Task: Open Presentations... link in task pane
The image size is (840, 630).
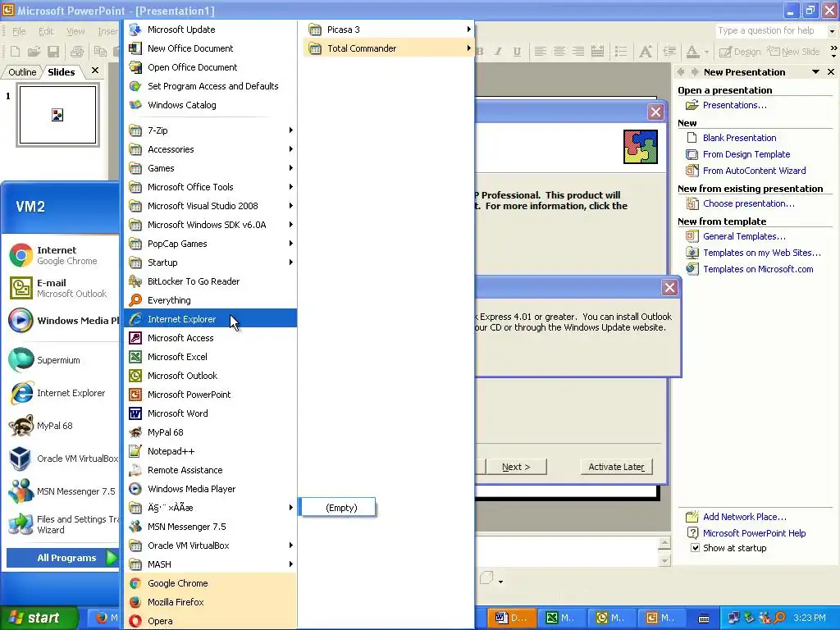Action: pos(734,105)
